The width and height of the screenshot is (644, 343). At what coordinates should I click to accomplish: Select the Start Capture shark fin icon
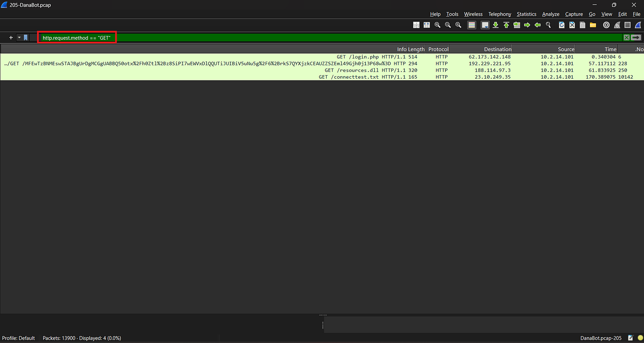pos(637,25)
